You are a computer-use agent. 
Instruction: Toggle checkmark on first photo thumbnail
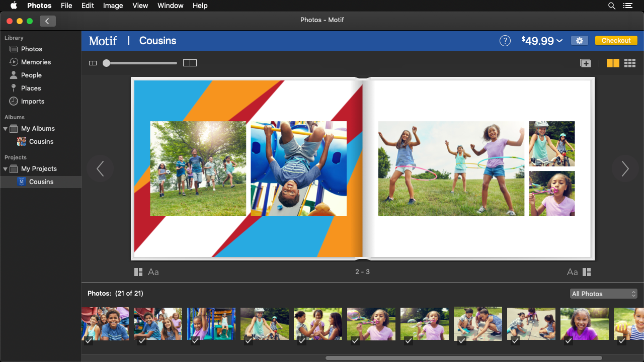[x=89, y=341]
